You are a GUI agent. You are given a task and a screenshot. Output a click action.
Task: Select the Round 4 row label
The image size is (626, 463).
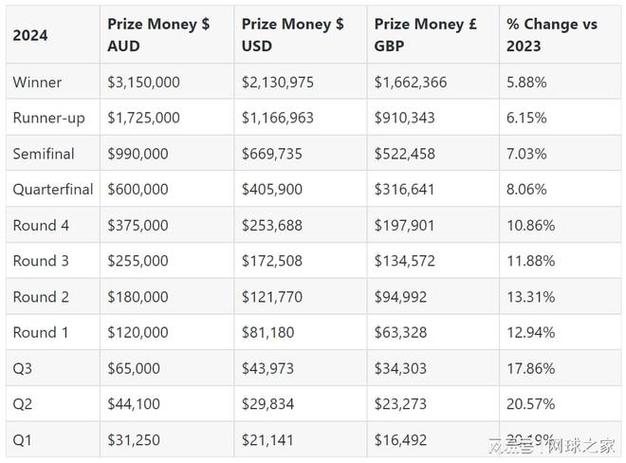tap(41, 225)
